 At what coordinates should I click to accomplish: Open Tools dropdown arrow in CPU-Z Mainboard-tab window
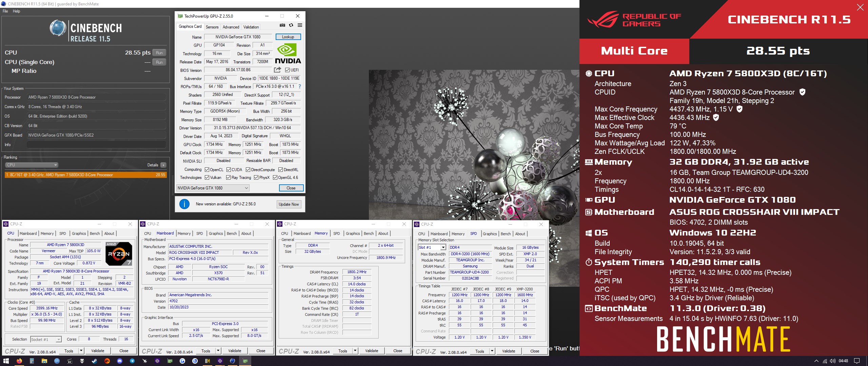[218, 351]
